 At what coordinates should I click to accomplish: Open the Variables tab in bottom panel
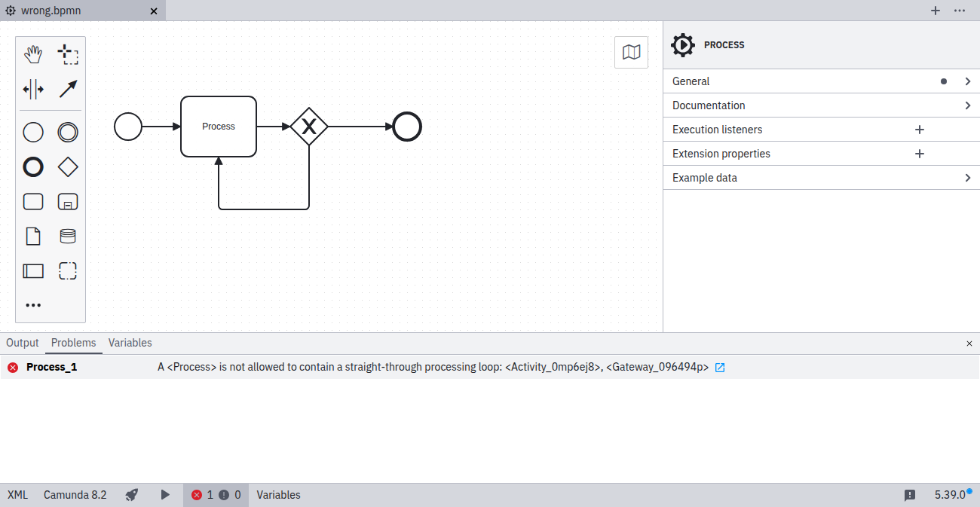[x=130, y=343]
